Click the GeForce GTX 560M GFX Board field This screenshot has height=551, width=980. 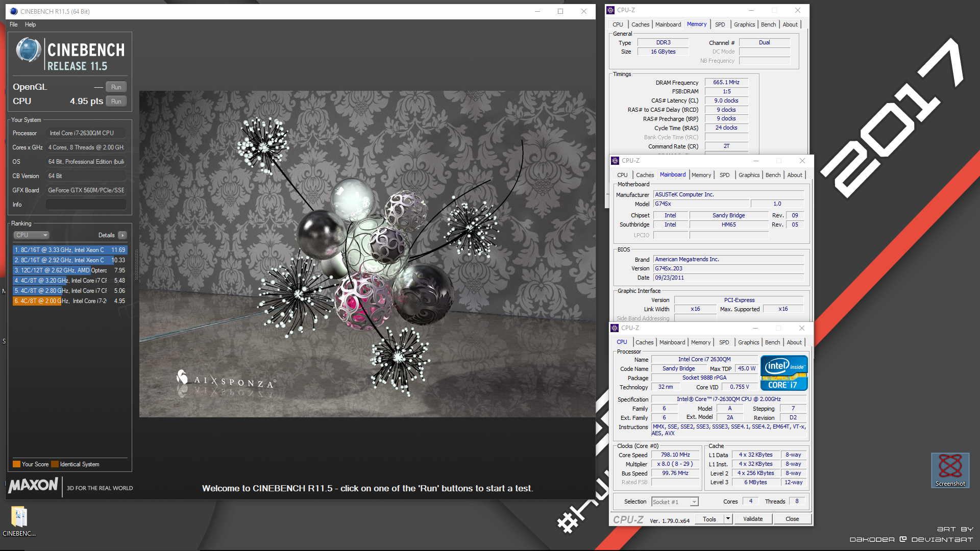[x=86, y=190]
